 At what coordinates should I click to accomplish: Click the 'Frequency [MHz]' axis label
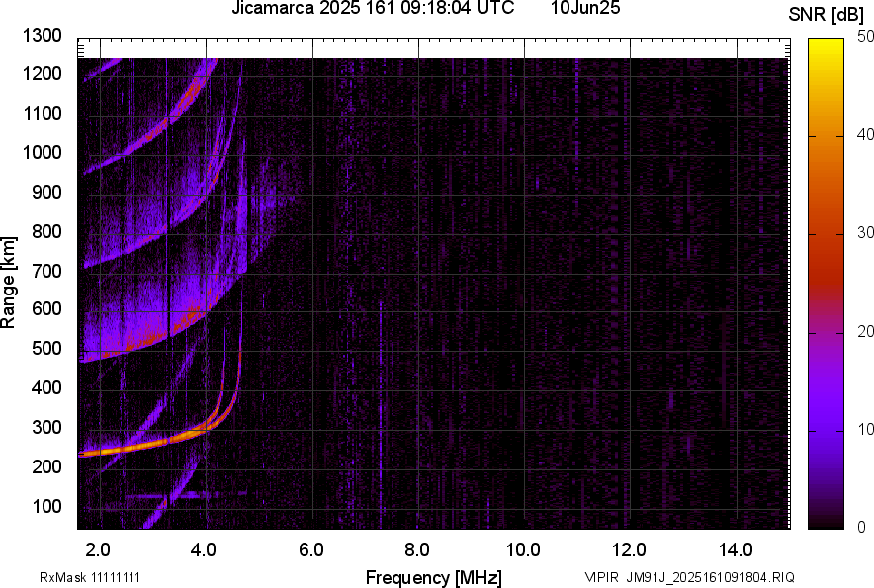434,577
